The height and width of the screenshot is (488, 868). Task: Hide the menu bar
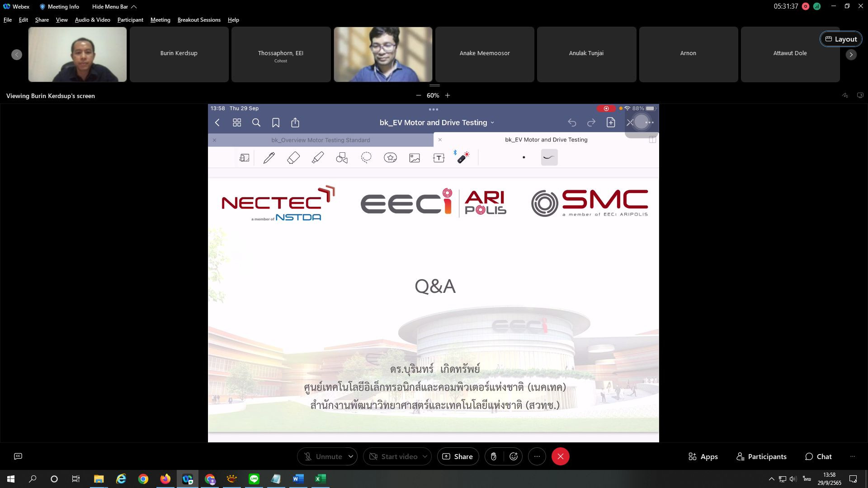(x=114, y=7)
